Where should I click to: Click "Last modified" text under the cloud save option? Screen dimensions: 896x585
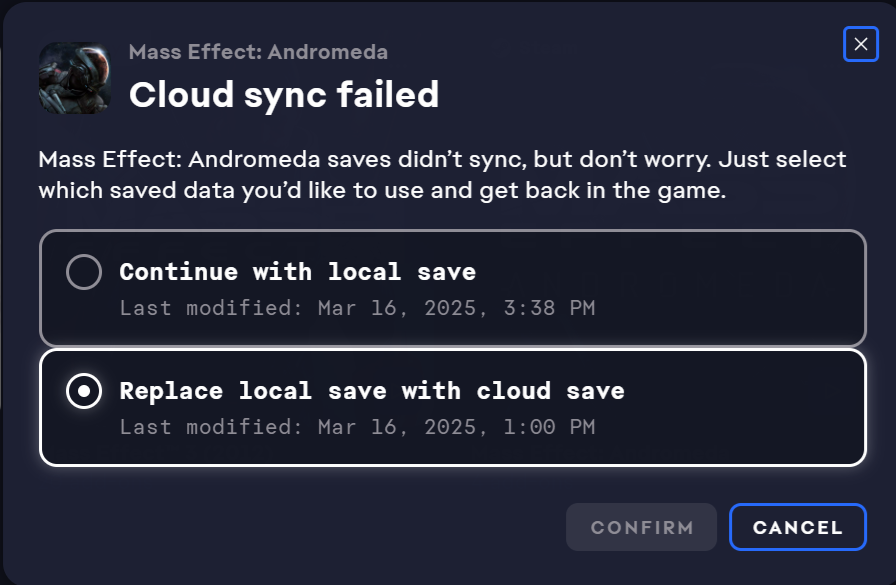211,427
